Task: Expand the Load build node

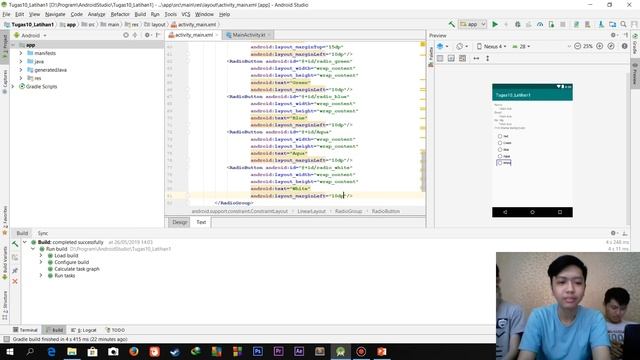Action: [41, 256]
